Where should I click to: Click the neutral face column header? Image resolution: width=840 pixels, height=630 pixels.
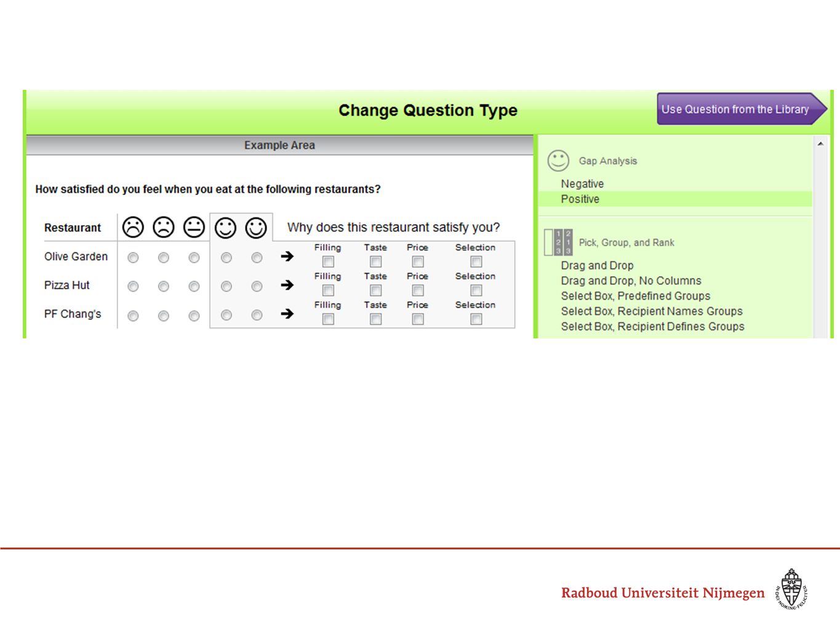pyautogui.click(x=194, y=227)
